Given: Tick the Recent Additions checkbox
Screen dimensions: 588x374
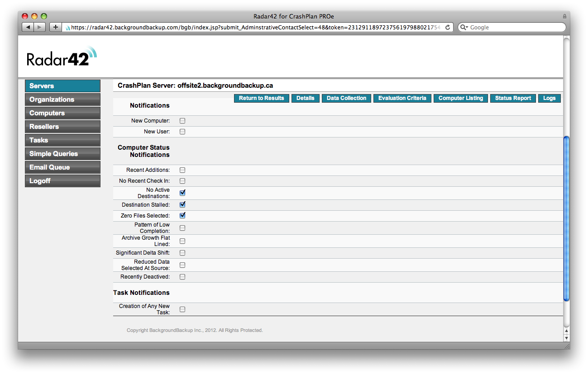Looking at the screenshot, I should 182,170.
